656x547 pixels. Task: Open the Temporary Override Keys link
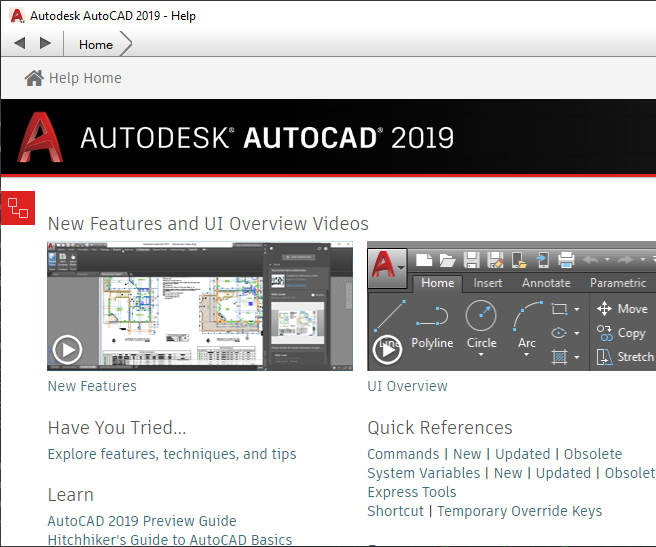[520, 511]
